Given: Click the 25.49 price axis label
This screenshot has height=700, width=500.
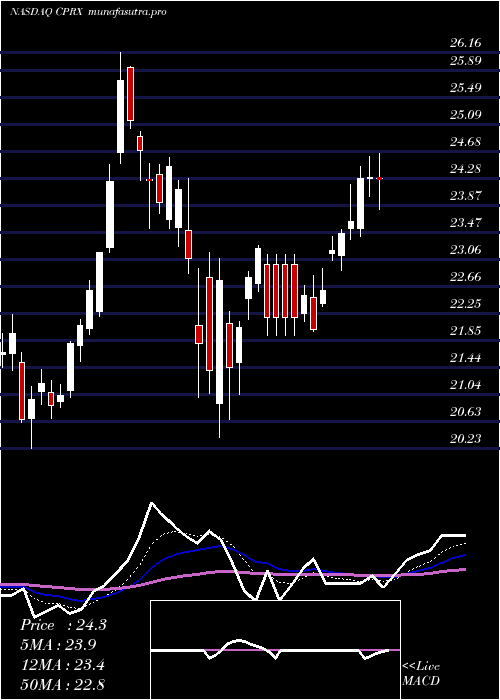Looking at the screenshot, I should coord(466,88).
